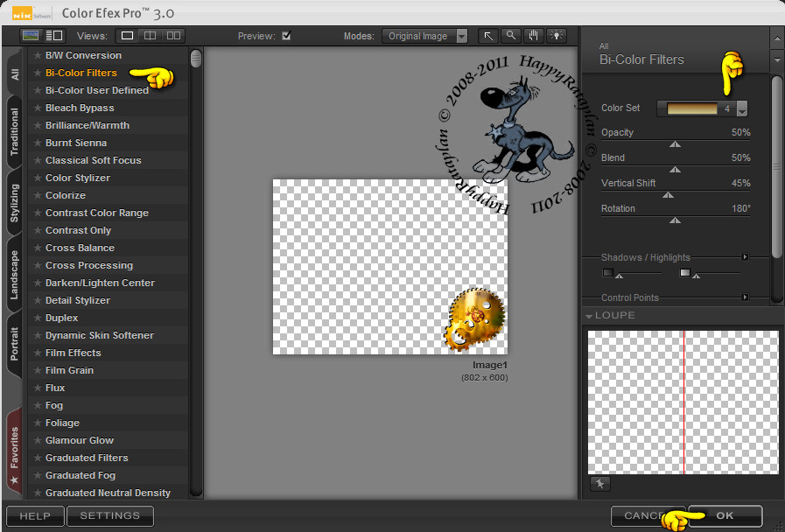Select the Color Stylizer filter
785x532 pixels.
pyautogui.click(x=78, y=178)
